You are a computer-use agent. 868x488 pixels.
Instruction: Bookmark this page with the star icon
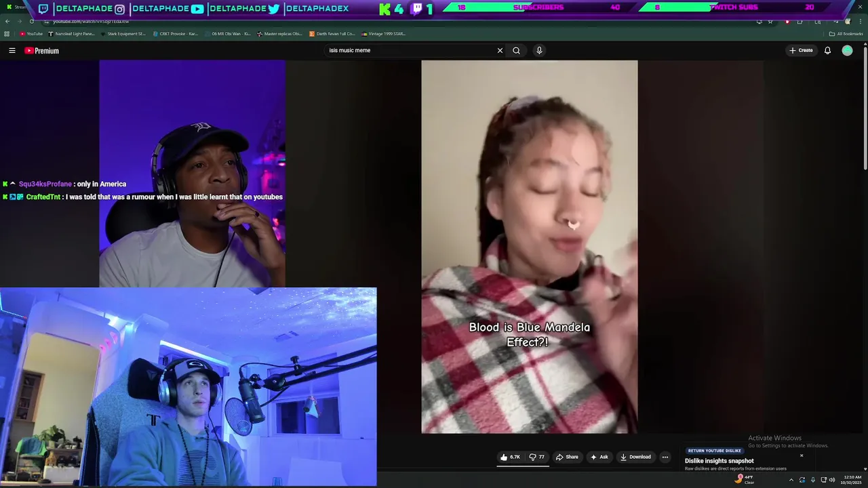(x=770, y=21)
